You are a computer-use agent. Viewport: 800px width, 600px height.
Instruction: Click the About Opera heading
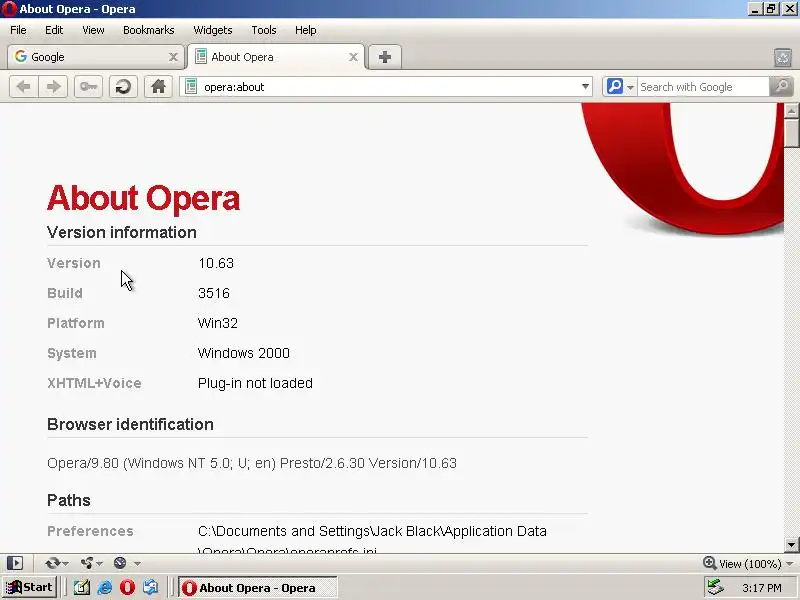coord(143,198)
